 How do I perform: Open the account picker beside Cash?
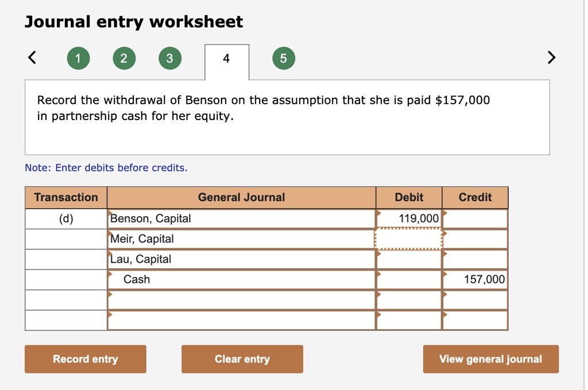pyautogui.click(x=110, y=276)
